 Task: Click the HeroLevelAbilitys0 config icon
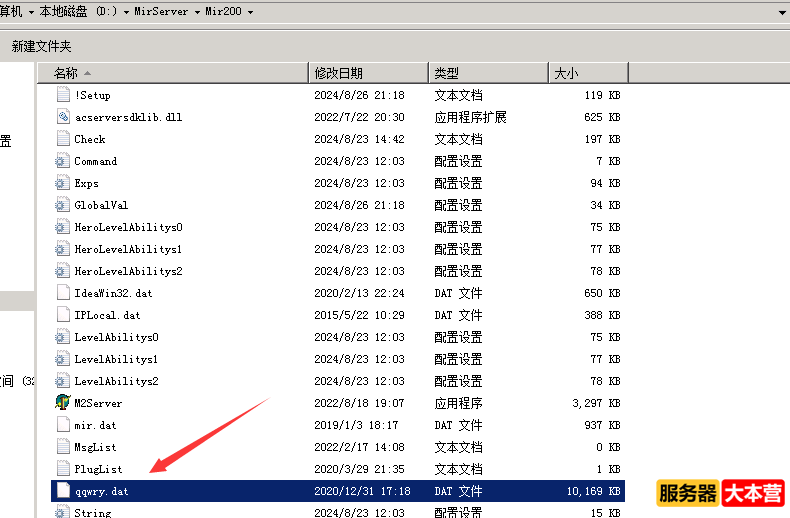click(62, 227)
